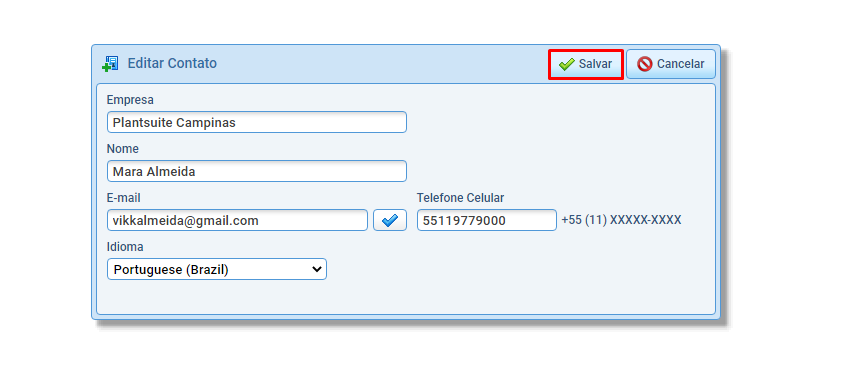Select the Nome field containing Mara Almeida
The height and width of the screenshot is (366, 851).
[x=257, y=172]
